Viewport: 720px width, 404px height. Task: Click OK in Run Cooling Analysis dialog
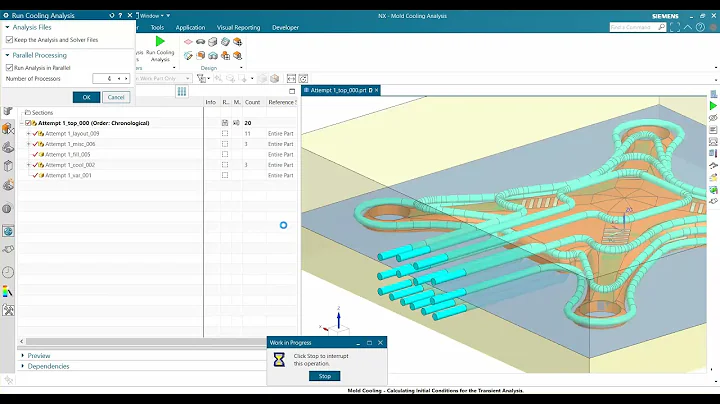pos(86,97)
